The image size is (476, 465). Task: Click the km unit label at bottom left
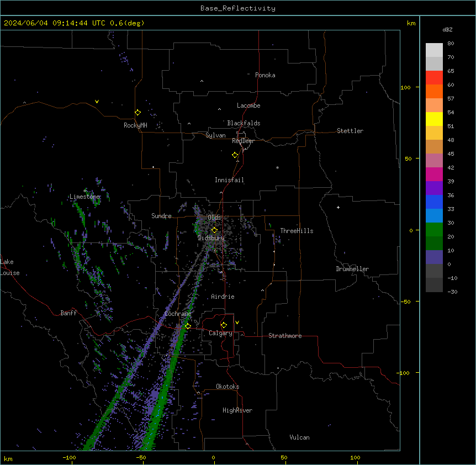tap(8, 458)
